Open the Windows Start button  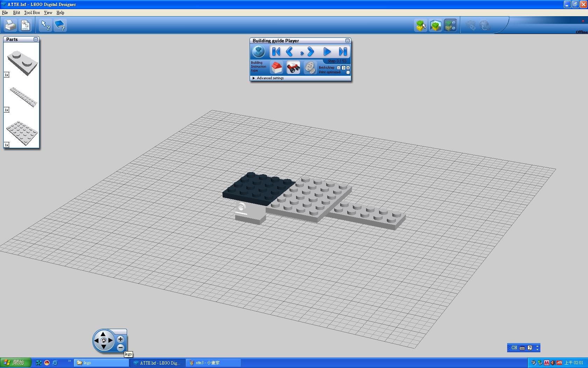pyautogui.click(x=16, y=363)
